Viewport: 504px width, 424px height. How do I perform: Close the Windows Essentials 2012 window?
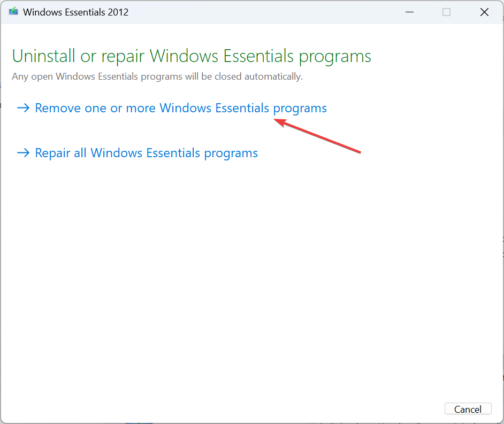tap(484, 12)
